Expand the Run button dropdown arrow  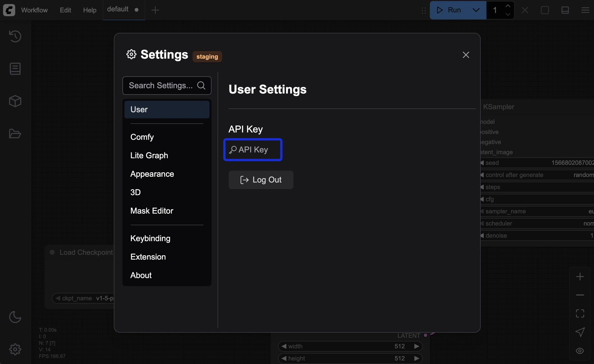[476, 10]
